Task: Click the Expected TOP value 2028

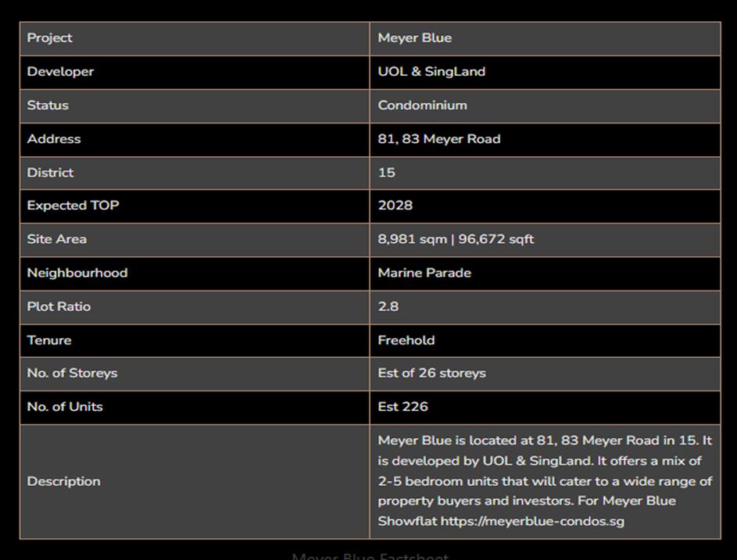Action: 395,205
